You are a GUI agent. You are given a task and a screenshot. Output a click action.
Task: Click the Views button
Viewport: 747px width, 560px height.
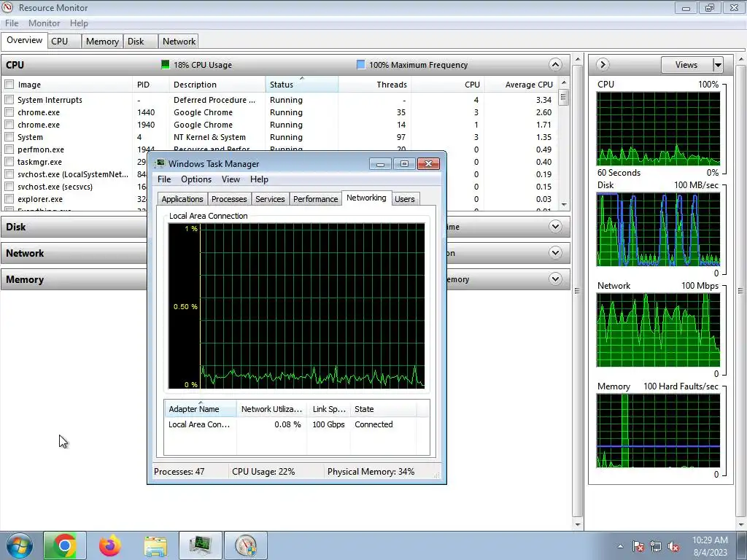(x=686, y=64)
